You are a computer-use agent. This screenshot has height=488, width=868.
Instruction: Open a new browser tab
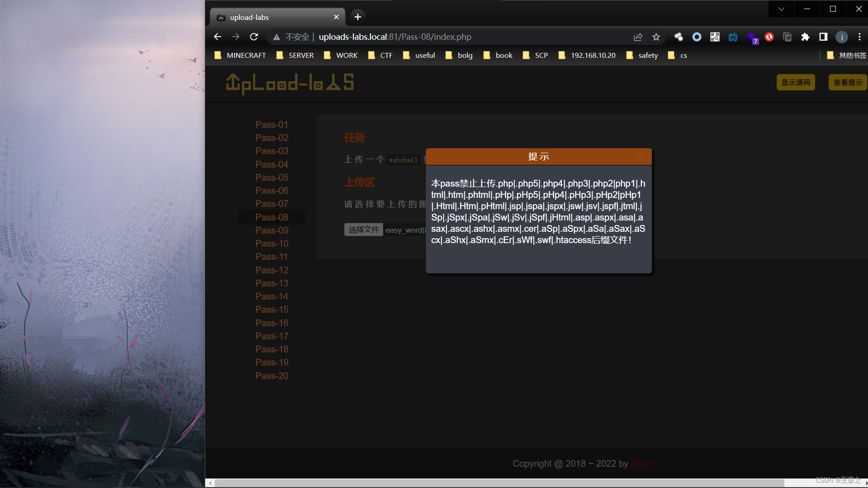click(x=358, y=17)
